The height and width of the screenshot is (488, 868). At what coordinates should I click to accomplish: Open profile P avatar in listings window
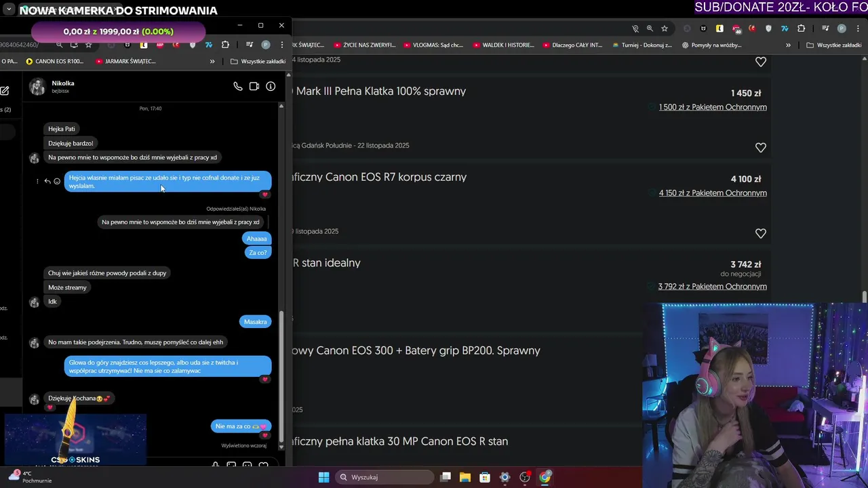pyautogui.click(x=842, y=28)
